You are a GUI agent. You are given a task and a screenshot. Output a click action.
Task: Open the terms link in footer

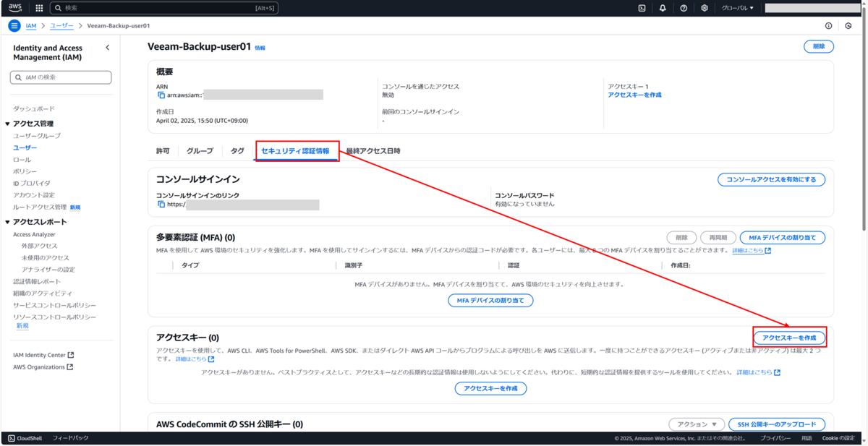point(806,438)
